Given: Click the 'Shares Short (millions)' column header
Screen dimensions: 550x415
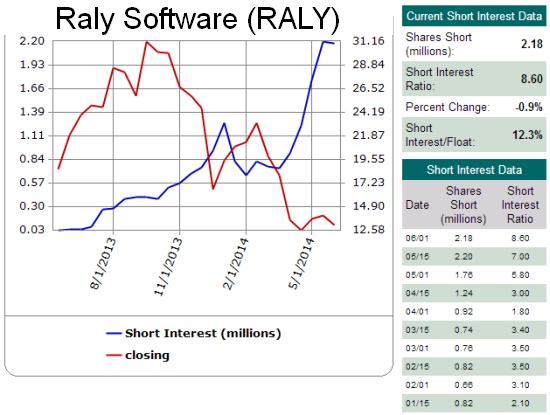Looking at the screenshot, I should click(463, 205).
